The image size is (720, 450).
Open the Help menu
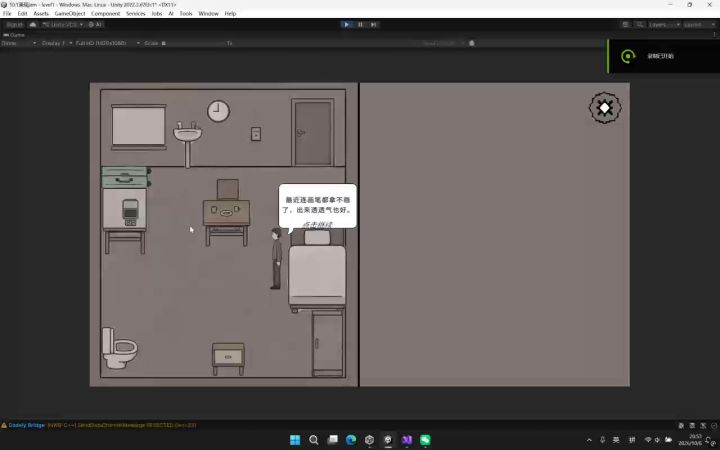[x=230, y=13]
